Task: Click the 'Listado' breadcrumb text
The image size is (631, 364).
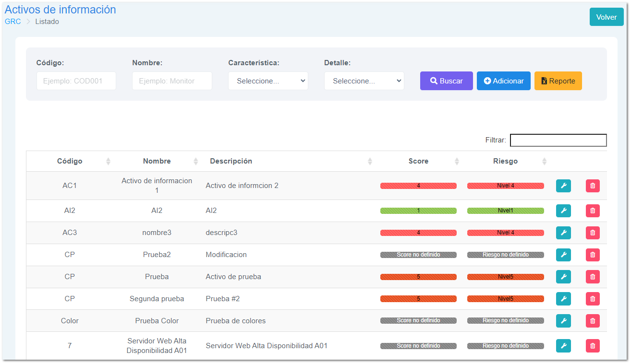Action: [47, 22]
